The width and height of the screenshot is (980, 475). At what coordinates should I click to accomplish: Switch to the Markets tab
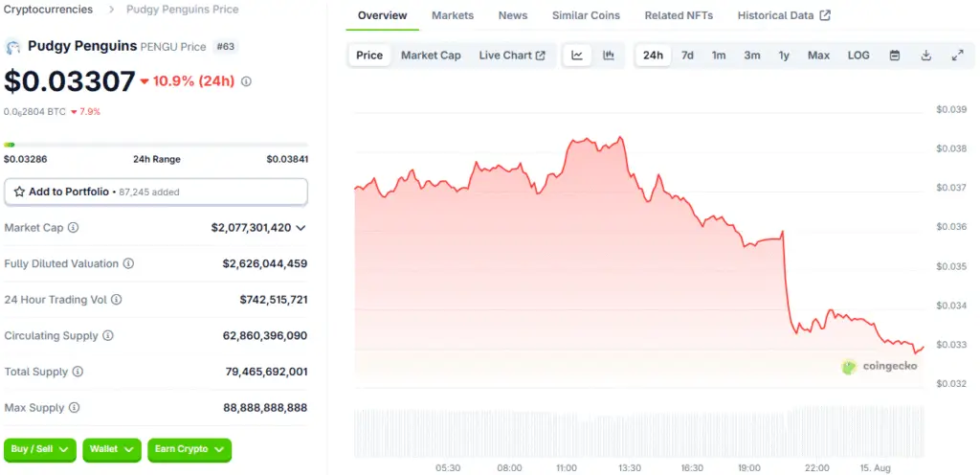453,15
